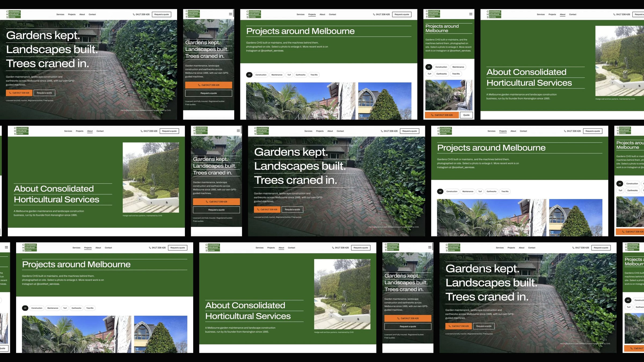Click hero Request a quote in bottom-row desktop home
The height and width of the screenshot is (362, 644).
484,326
